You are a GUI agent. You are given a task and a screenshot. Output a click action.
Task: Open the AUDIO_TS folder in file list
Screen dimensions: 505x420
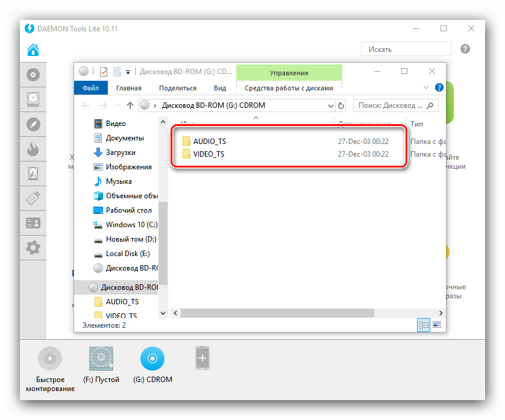pos(210,141)
